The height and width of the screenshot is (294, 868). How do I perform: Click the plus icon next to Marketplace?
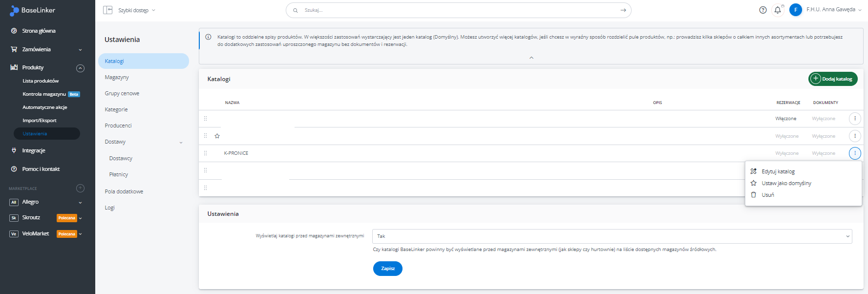click(x=81, y=188)
